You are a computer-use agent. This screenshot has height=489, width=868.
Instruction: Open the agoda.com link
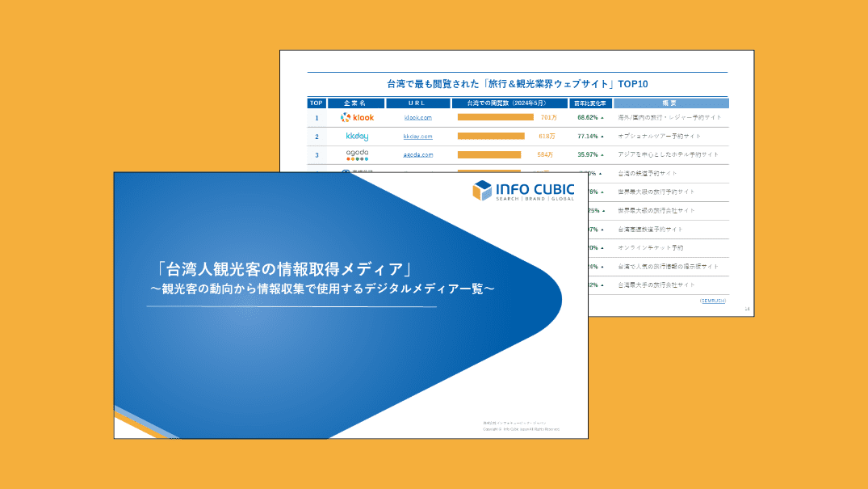coord(418,154)
